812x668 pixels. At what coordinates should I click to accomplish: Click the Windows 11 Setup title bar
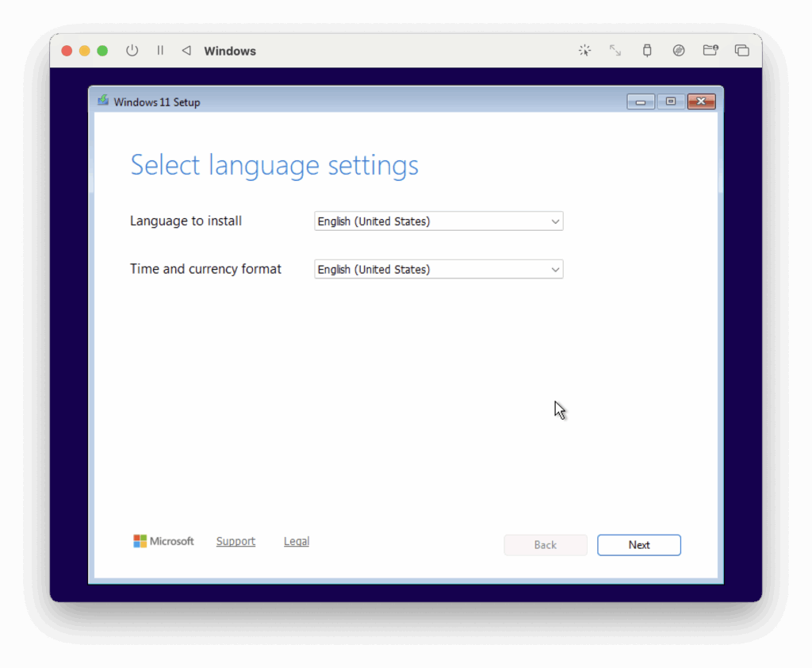coord(396,101)
